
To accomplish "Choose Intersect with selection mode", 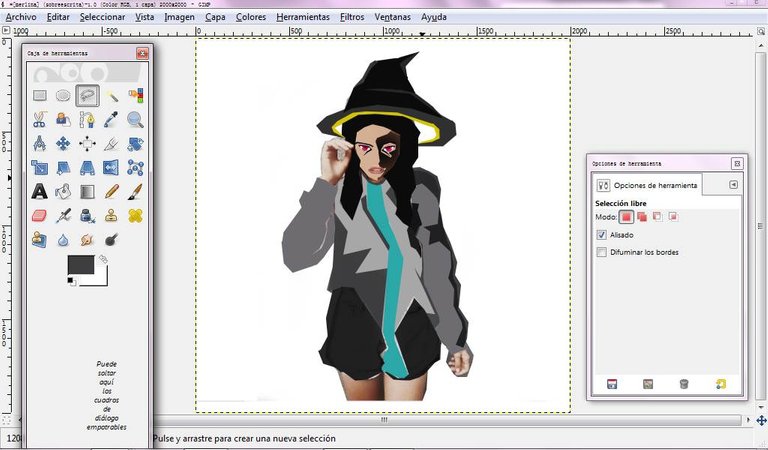I will [673, 217].
